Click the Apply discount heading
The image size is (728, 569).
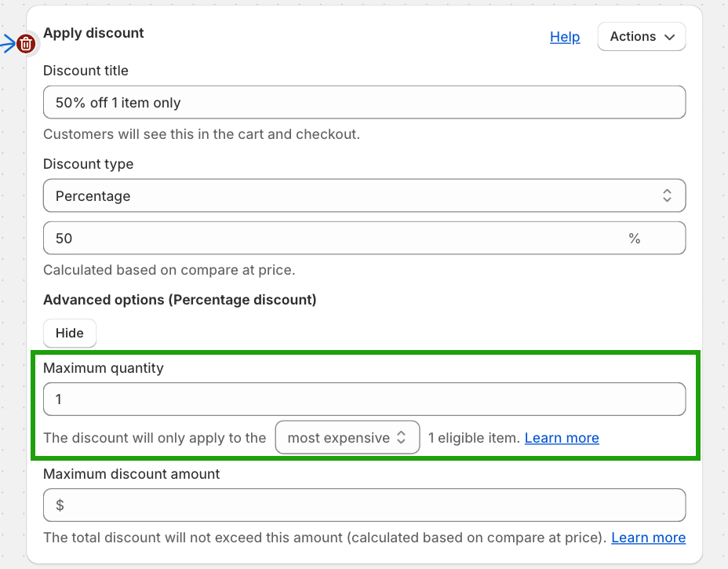(x=93, y=33)
